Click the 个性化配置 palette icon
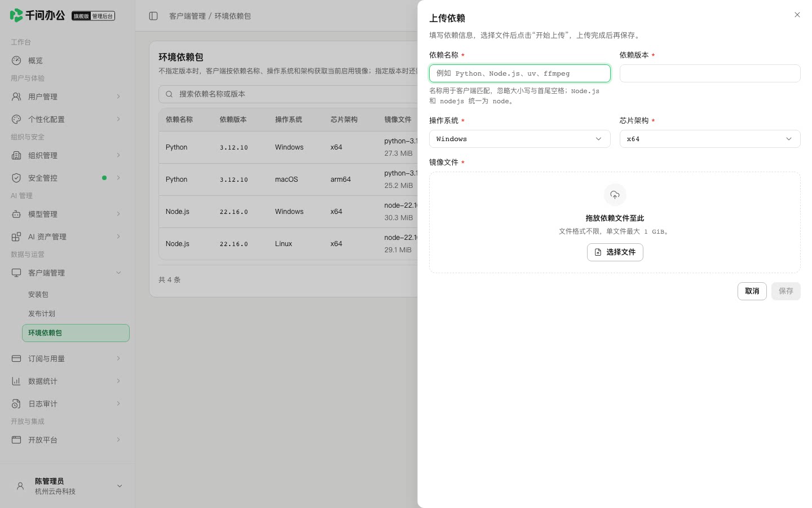 tap(16, 119)
